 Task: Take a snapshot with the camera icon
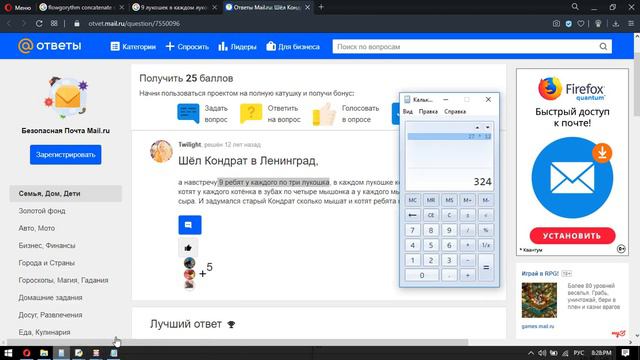tap(556, 24)
